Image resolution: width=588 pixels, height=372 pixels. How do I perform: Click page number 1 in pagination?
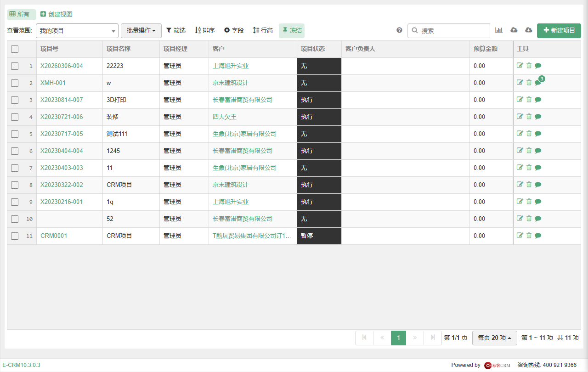(x=398, y=338)
